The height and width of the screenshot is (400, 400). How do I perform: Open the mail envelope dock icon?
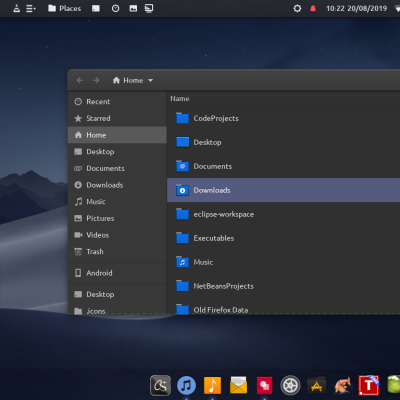point(239,385)
